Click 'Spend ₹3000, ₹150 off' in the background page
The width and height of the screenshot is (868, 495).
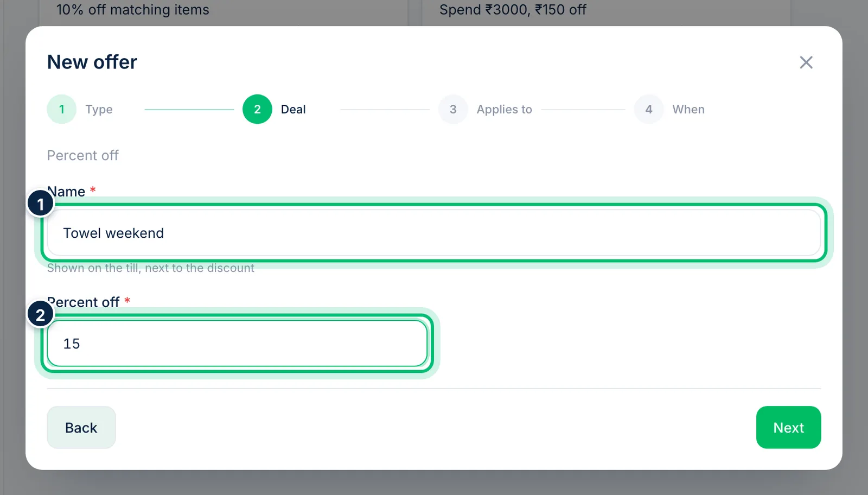(513, 10)
